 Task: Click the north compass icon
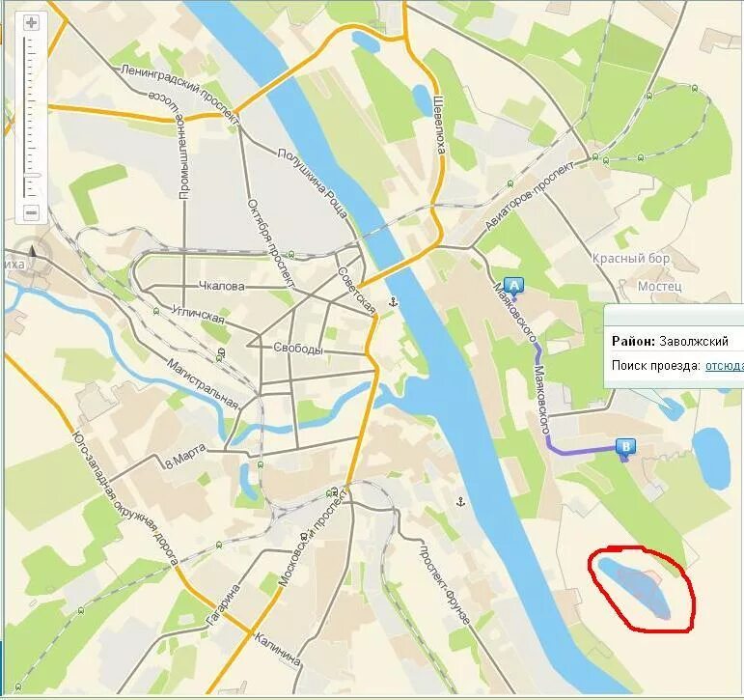(x=32, y=251)
